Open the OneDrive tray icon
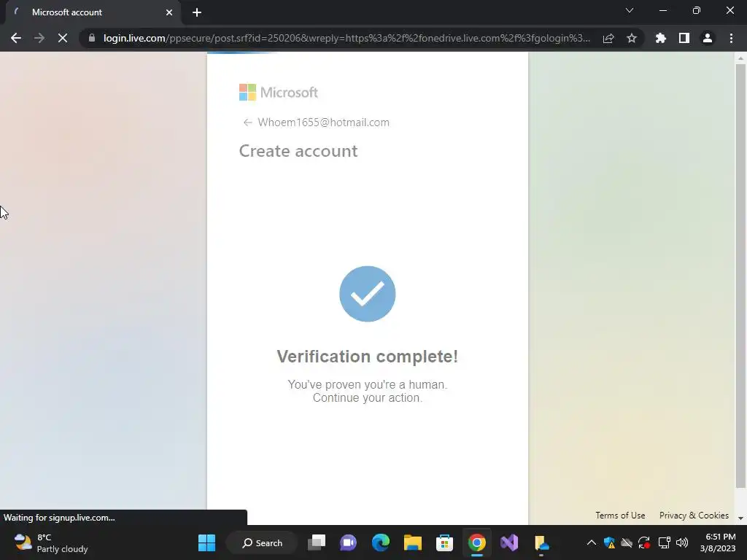The height and width of the screenshot is (560, 747). [627, 542]
